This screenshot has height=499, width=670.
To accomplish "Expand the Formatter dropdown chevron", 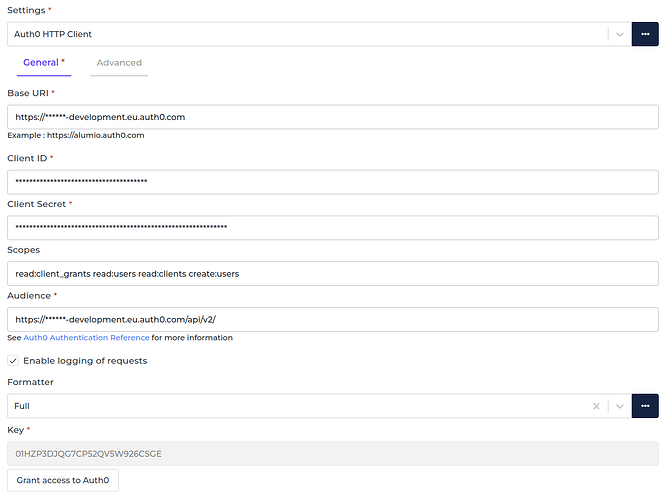I will 620,406.
